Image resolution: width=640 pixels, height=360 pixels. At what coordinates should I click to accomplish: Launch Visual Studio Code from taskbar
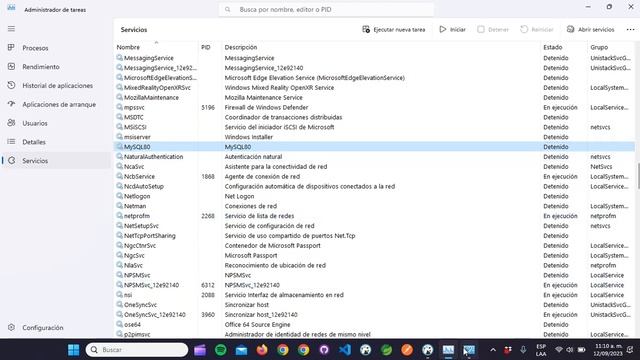click(x=345, y=350)
